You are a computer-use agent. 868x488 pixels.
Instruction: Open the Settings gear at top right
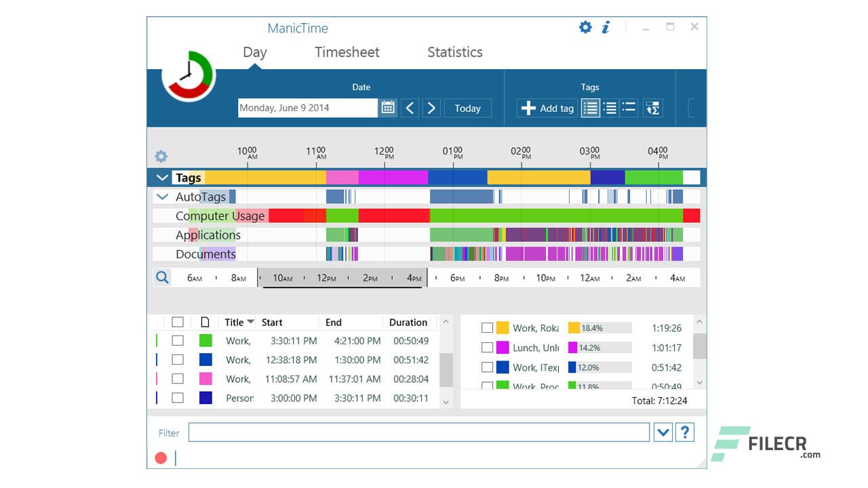click(x=585, y=27)
